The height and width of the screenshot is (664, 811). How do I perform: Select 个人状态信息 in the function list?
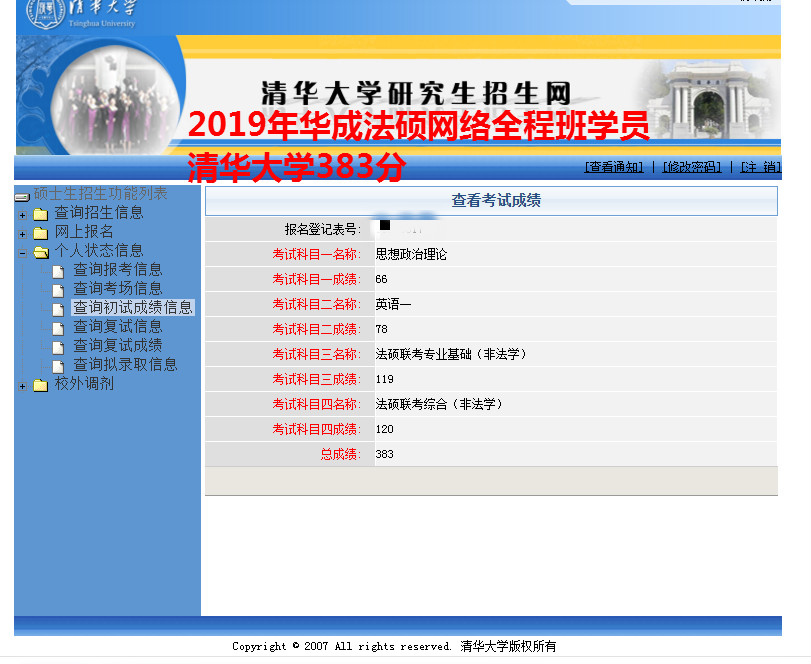coord(99,251)
